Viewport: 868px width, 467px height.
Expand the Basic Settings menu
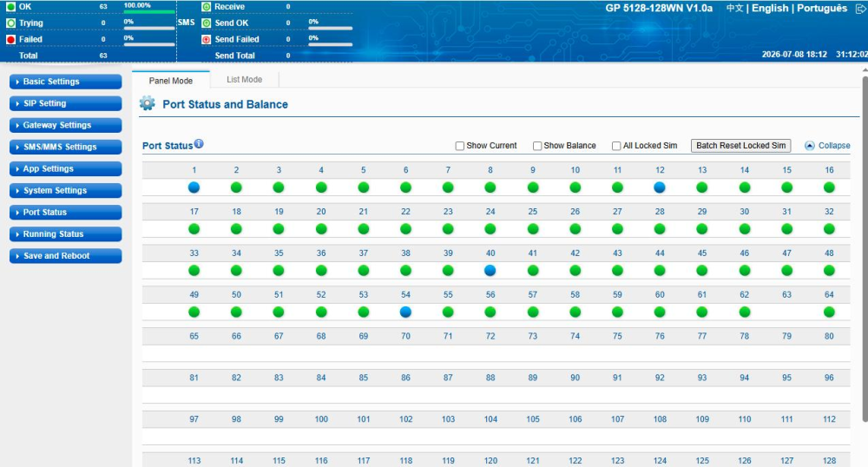65,82
